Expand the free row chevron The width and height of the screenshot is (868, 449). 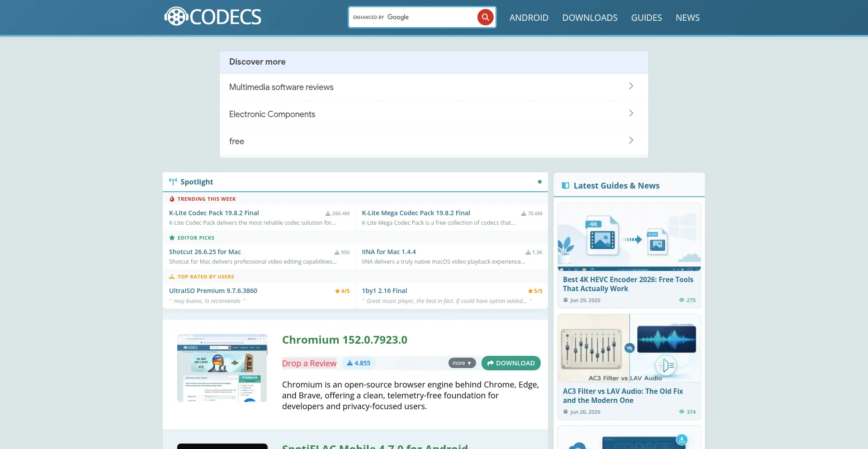tap(631, 141)
